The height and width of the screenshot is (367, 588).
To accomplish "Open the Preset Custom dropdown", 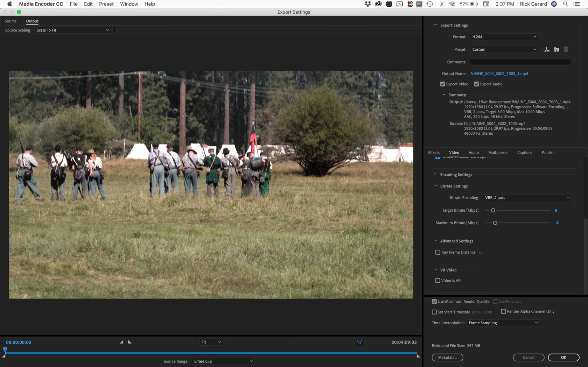I will pos(504,49).
